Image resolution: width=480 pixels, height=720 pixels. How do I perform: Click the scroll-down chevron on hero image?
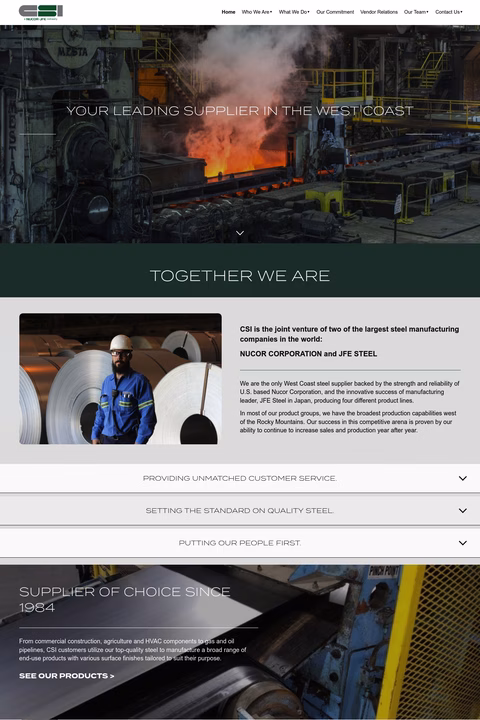[x=240, y=233]
